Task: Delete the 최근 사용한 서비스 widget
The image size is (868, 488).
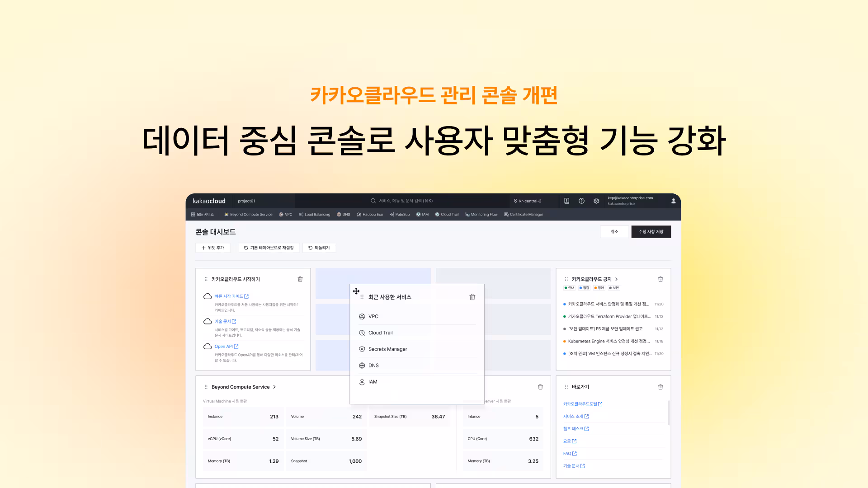Action: (472, 297)
